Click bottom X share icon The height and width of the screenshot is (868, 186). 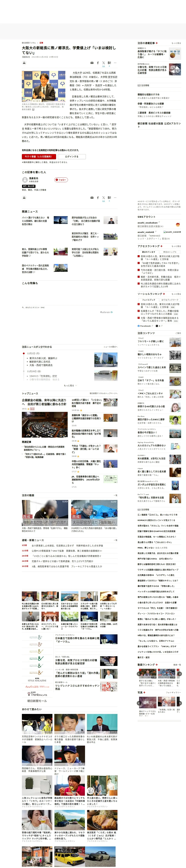(x=104, y=198)
